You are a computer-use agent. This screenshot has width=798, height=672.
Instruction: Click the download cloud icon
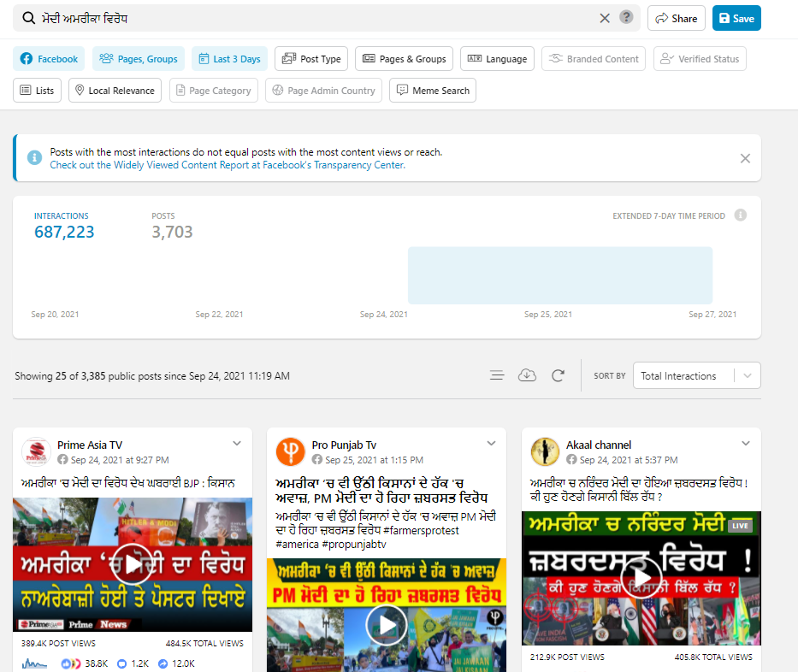click(528, 375)
